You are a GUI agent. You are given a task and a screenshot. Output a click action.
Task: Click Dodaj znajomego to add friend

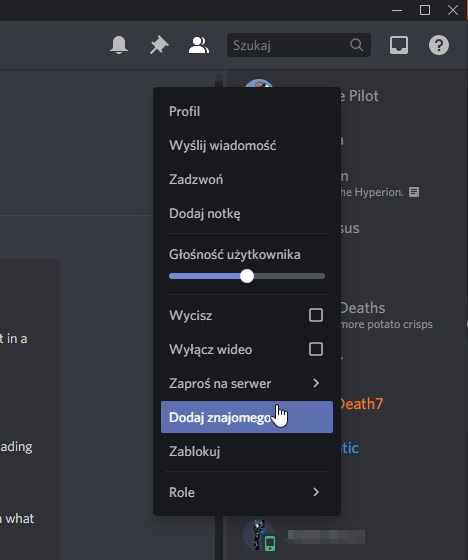click(247, 417)
